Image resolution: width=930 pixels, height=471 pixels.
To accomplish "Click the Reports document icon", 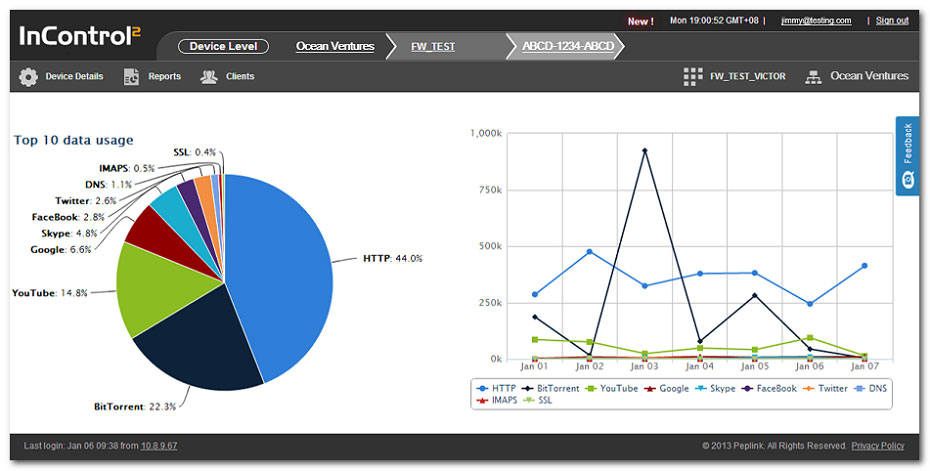I will pos(131,77).
